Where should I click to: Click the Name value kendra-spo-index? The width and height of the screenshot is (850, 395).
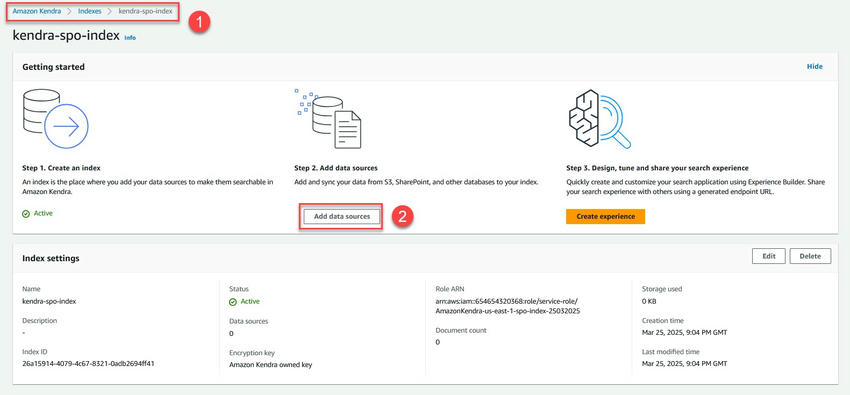pyautogui.click(x=49, y=301)
